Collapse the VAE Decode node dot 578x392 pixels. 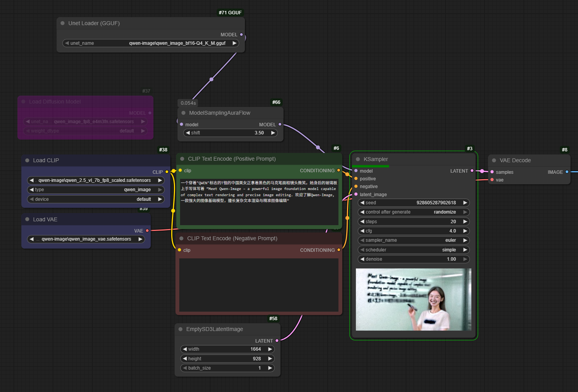click(494, 160)
